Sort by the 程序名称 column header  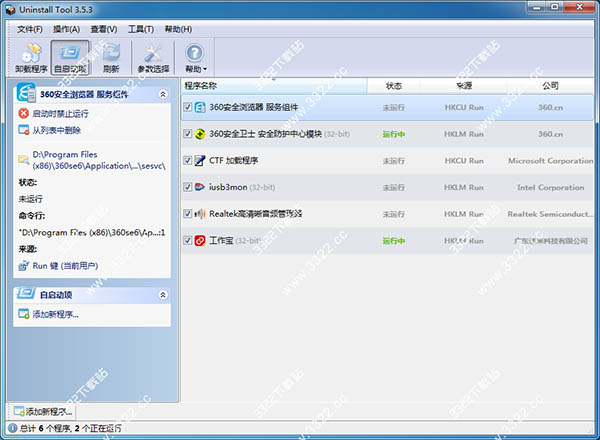point(274,86)
